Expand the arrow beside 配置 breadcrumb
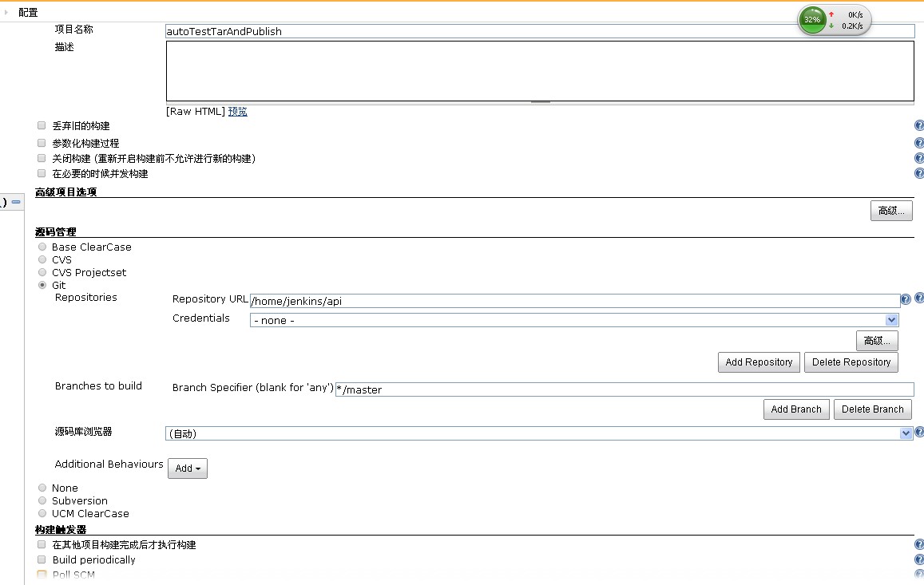This screenshot has height=585, width=924. 6,12
